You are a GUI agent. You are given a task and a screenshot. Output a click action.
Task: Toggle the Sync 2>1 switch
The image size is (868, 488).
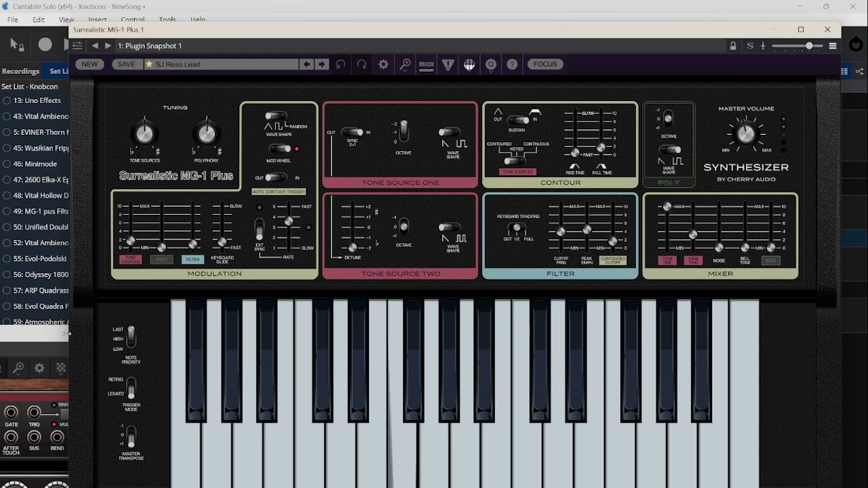pos(353,132)
